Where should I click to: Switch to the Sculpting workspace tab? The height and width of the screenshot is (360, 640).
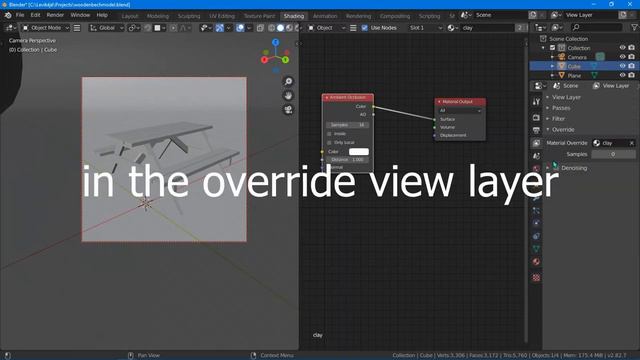pos(189,16)
